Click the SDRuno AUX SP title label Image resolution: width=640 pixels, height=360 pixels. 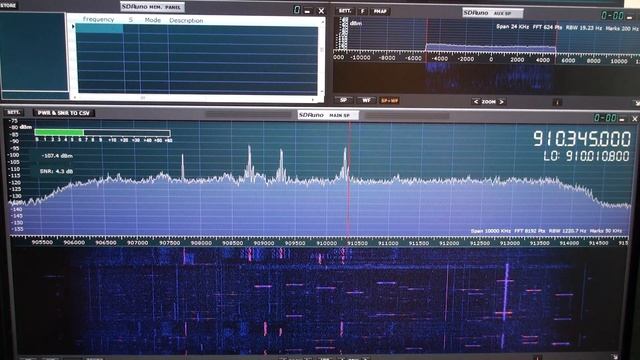pyautogui.click(x=493, y=13)
